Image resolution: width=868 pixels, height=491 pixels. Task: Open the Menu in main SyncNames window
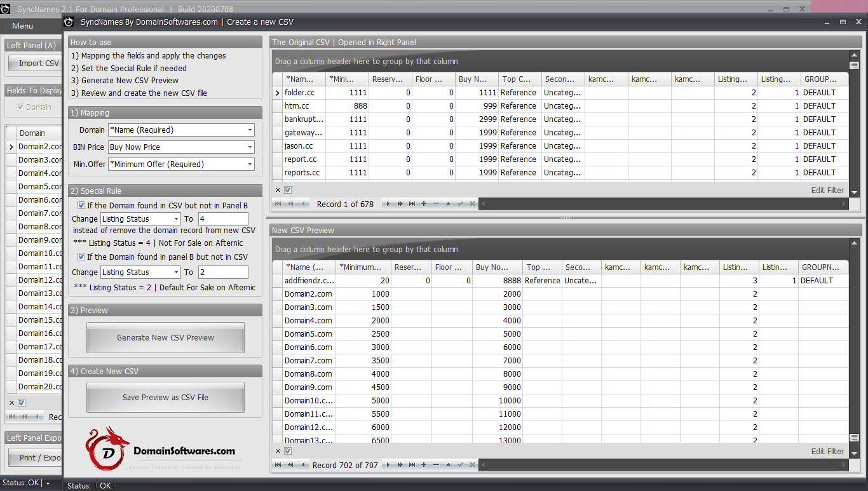(22, 26)
